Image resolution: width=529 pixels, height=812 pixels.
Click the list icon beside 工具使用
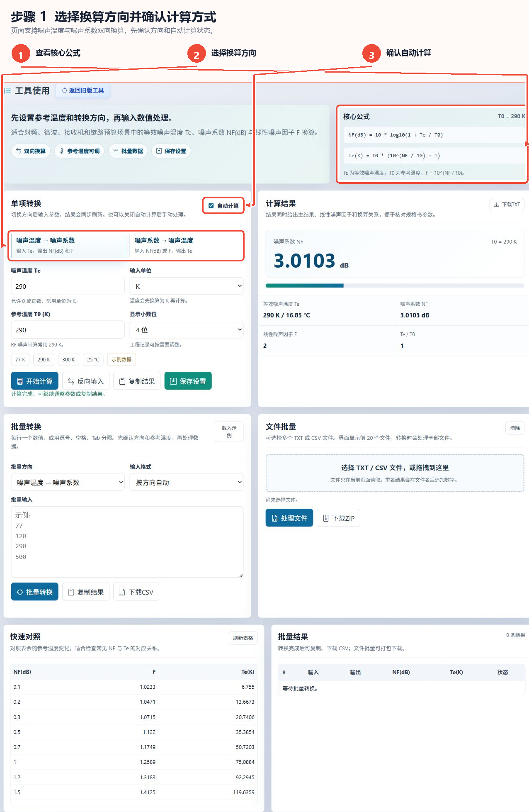7,90
